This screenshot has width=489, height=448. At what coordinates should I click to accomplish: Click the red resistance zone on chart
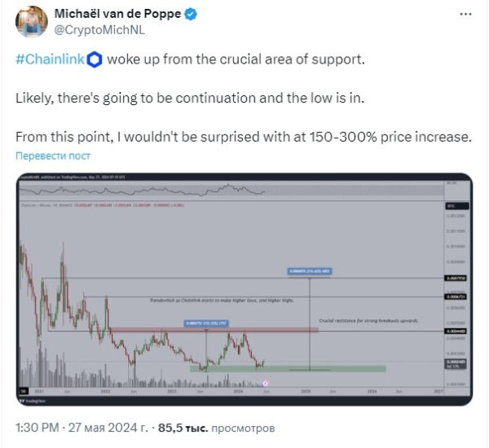pyautogui.click(x=212, y=329)
